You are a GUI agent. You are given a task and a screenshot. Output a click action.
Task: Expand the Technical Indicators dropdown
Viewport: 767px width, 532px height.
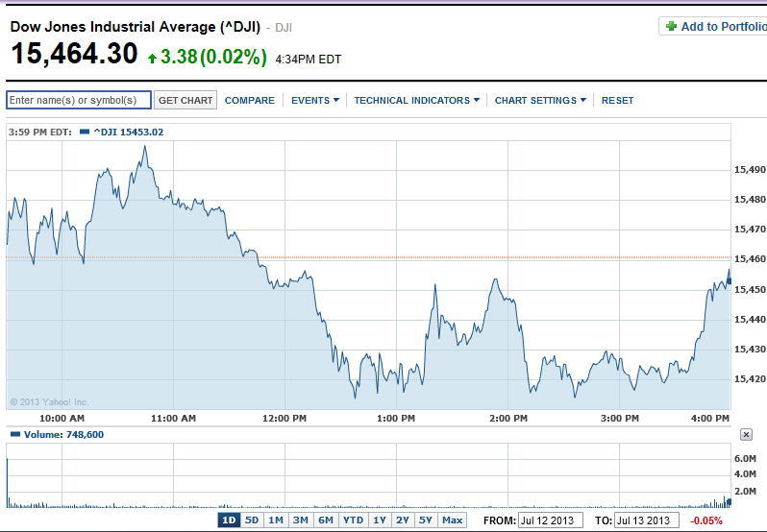pyautogui.click(x=416, y=101)
